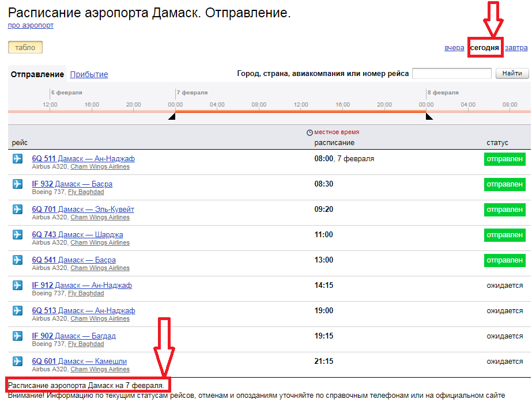Click the plane icon beside flight IF 932
Screen dimensions: 532x403
[17, 184]
